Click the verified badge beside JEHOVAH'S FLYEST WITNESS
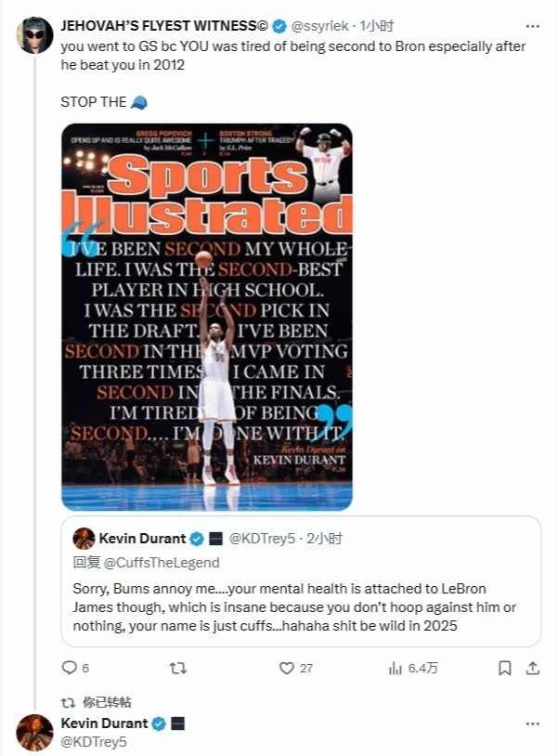This screenshot has height=756, width=558. (278, 26)
